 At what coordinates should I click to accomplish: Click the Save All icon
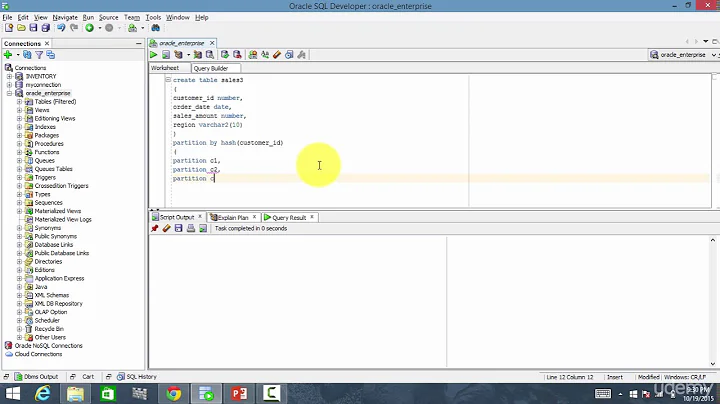point(45,28)
